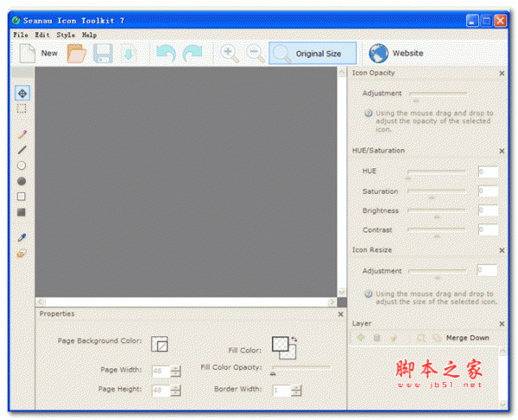Click the Page Height spinner arrows
518x420 pixels.
[176, 391]
